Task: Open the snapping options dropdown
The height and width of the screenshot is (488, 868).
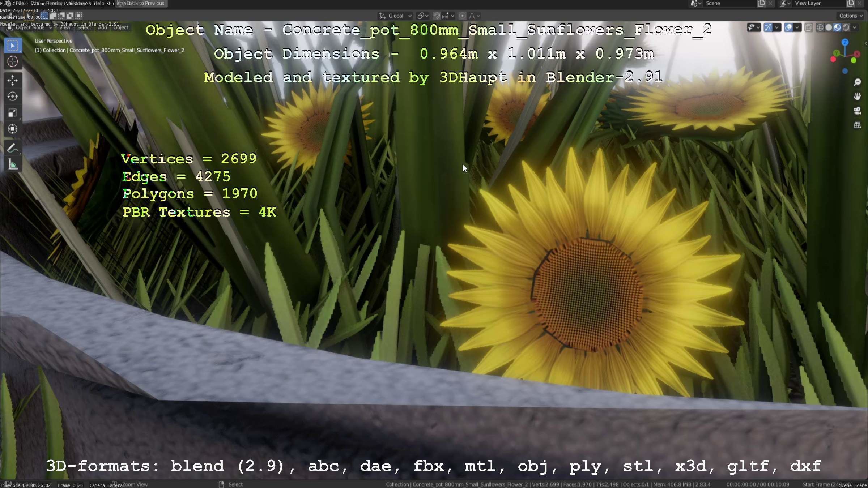Action: point(448,16)
